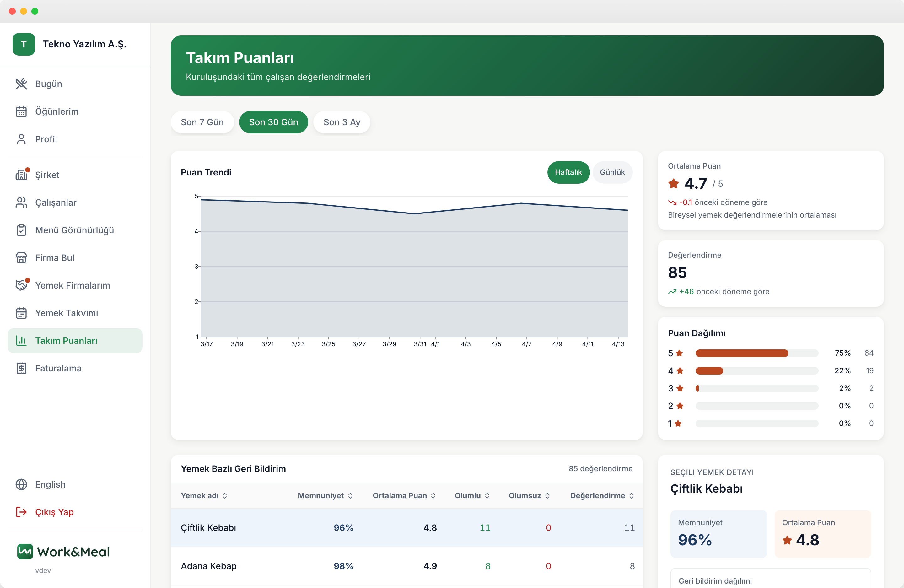The height and width of the screenshot is (588, 904).
Task: Open Yemek Firmalarım handshake icon
Action: (x=21, y=285)
